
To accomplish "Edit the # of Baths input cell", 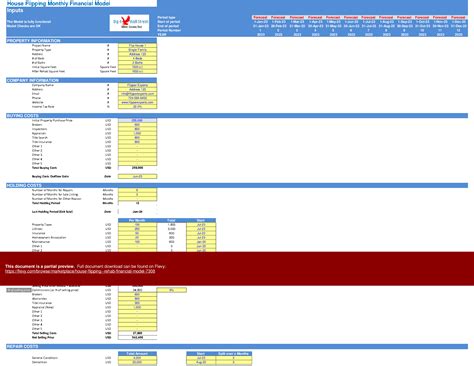I will click(137, 63).
